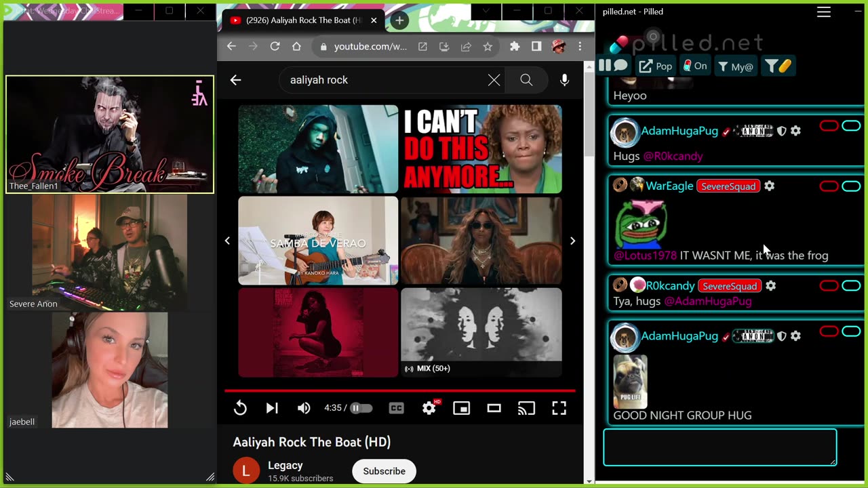Switch to theater mode
This screenshot has width=868, height=488.
[494, 408]
